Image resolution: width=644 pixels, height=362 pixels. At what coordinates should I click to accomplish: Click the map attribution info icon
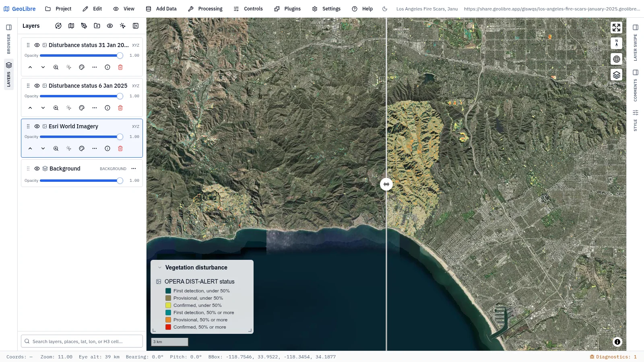(617, 342)
